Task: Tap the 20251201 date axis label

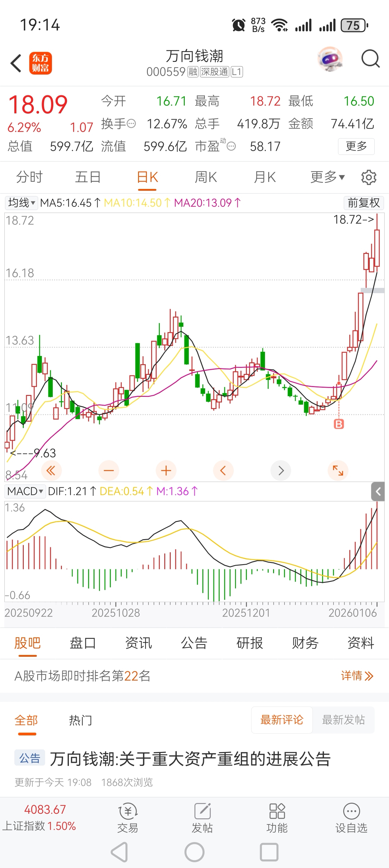Action: pyautogui.click(x=246, y=613)
